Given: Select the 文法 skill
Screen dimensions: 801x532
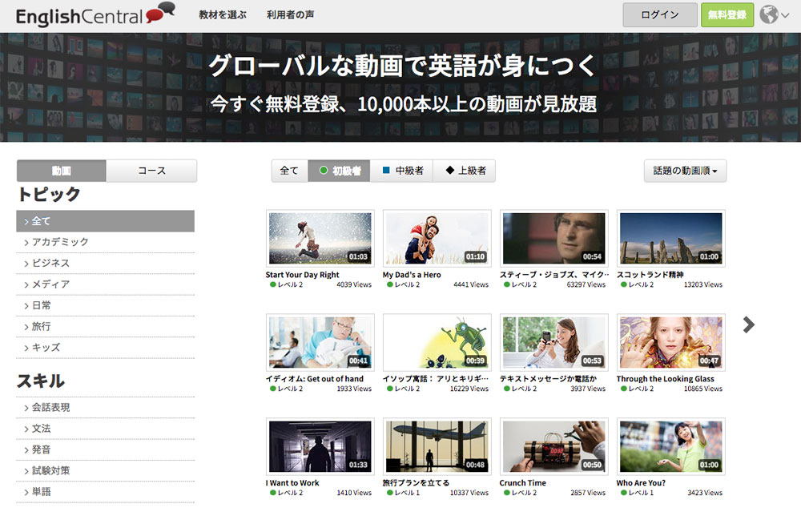Looking at the screenshot, I should point(105,429).
